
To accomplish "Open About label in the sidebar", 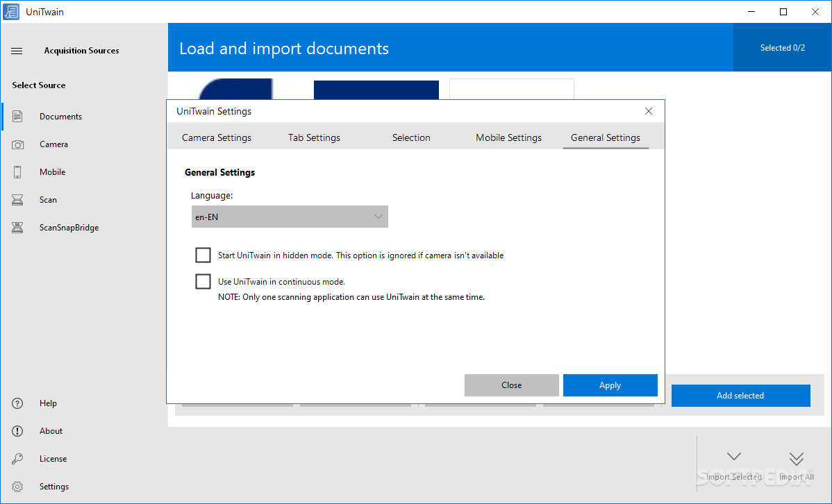I will (x=51, y=431).
